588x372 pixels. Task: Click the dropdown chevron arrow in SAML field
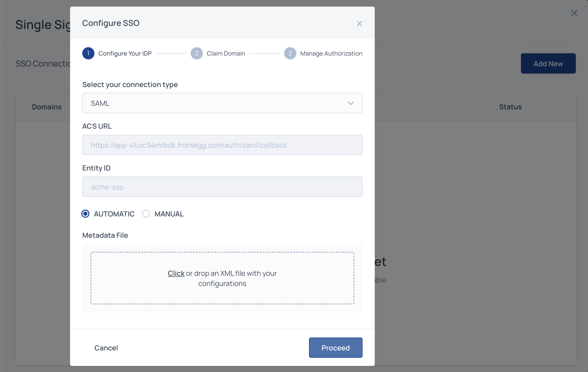pyautogui.click(x=351, y=103)
